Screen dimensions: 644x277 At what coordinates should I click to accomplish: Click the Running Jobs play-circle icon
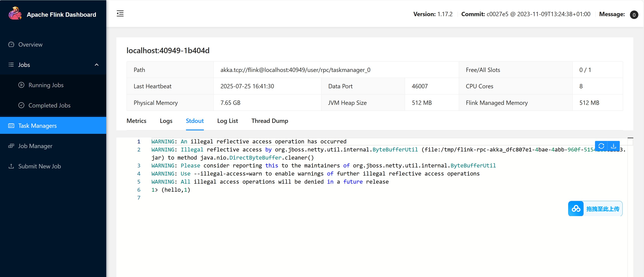pyautogui.click(x=22, y=85)
